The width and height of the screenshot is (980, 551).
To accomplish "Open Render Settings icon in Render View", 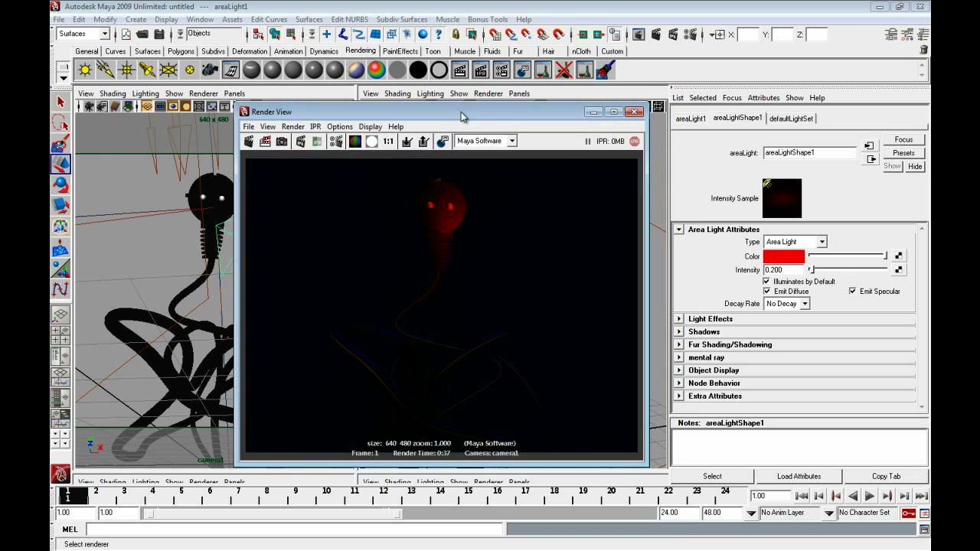I will tap(335, 142).
